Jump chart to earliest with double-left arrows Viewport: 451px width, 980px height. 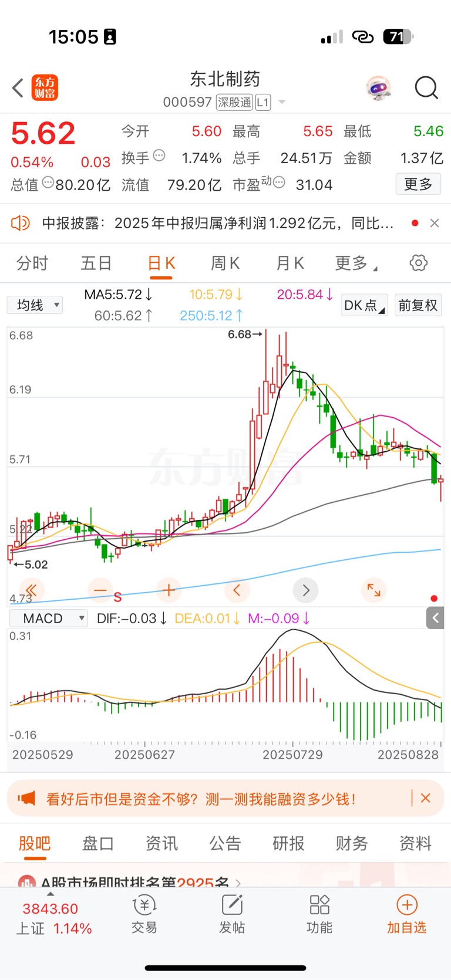pos(32,590)
